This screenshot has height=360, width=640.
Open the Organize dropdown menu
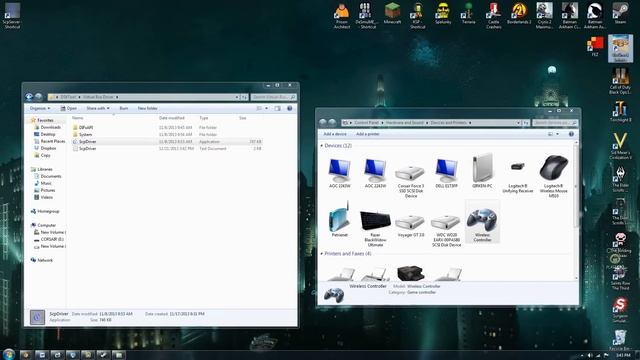(x=40, y=108)
